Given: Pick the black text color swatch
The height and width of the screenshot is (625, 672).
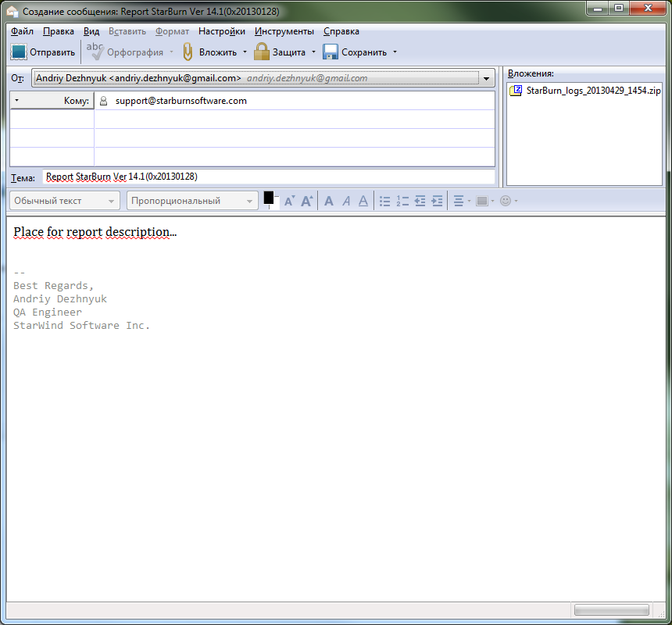Looking at the screenshot, I should [268, 198].
